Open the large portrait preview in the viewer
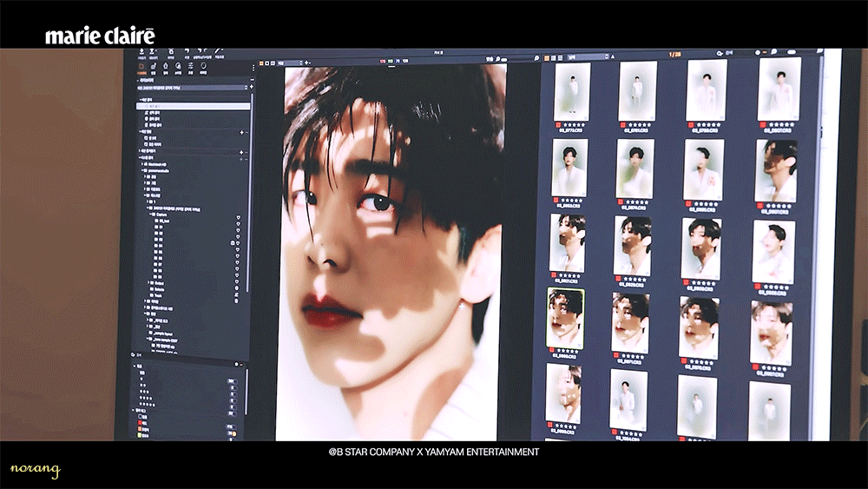 (391, 253)
